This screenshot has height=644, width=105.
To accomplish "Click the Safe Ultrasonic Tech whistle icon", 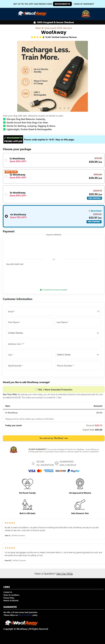I will click(x=80, y=504).
